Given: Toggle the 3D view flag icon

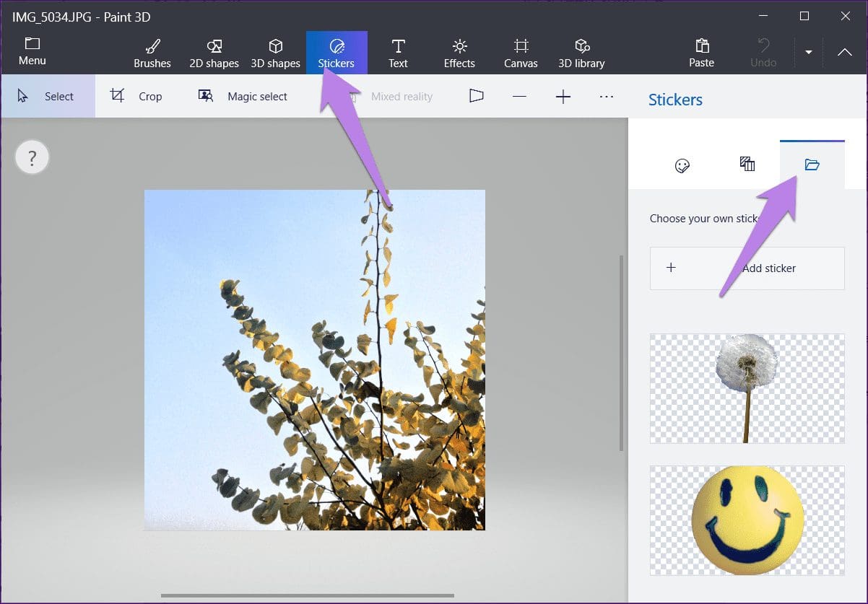Looking at the screenshot, I should click(x=476, y=96).
